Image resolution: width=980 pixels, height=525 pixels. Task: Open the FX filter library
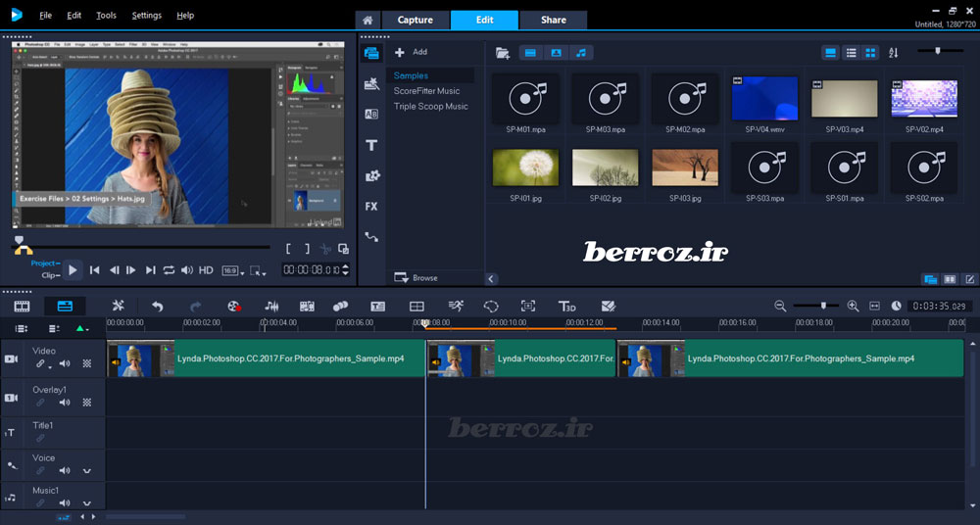tap(371, 207)
